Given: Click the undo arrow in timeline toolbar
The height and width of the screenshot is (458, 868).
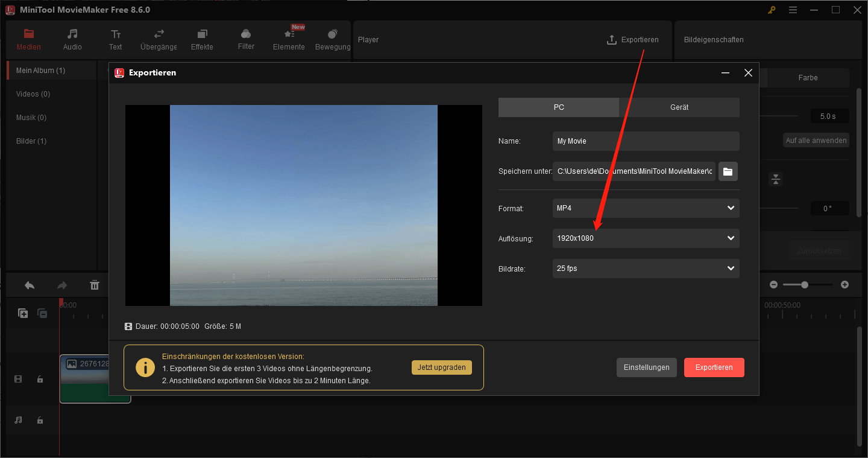Looking at the screenshot, I should point(29,285).
